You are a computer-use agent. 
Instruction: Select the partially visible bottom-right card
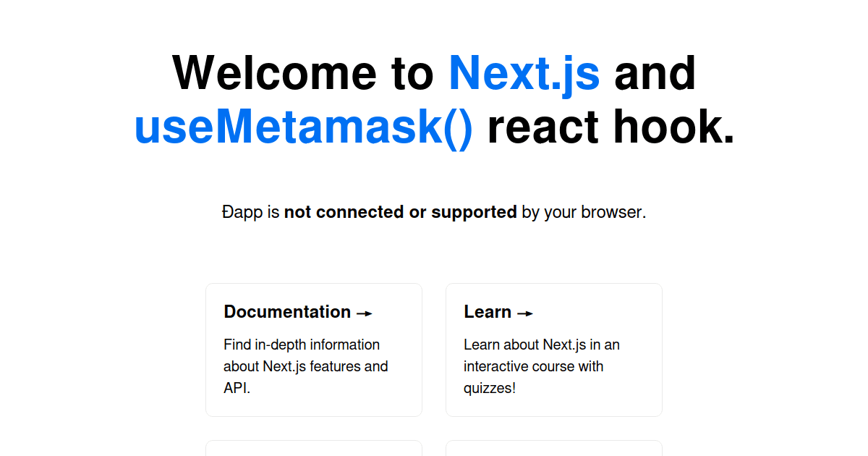[554, 448]
